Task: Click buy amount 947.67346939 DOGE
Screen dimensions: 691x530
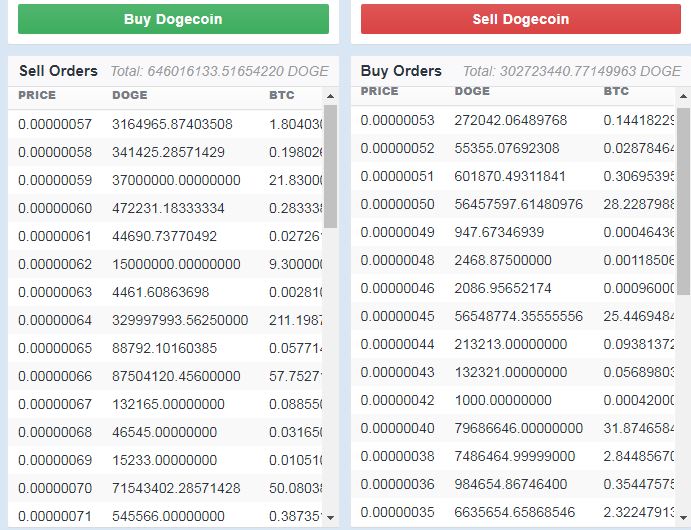Action: click(499, 232)
